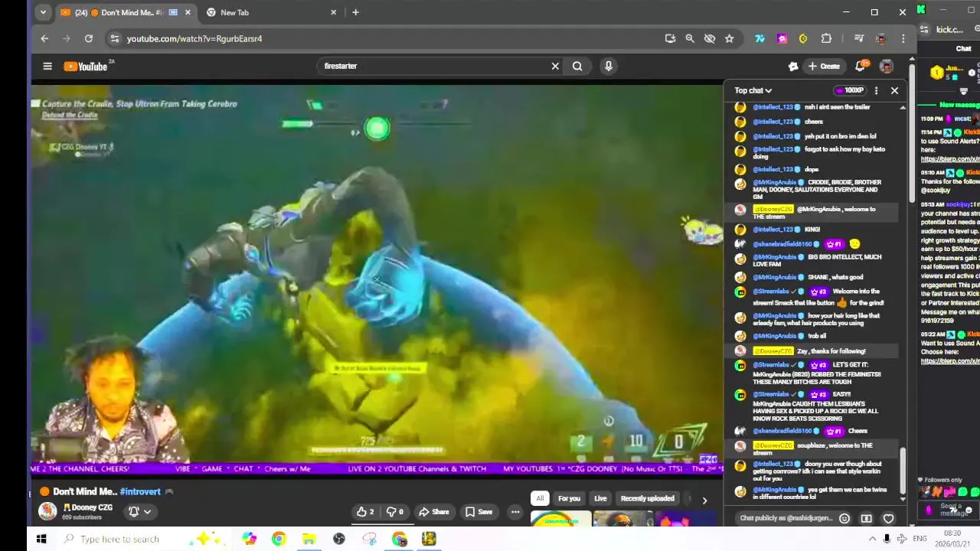Focus the YouTube search field

coord(434,67)
